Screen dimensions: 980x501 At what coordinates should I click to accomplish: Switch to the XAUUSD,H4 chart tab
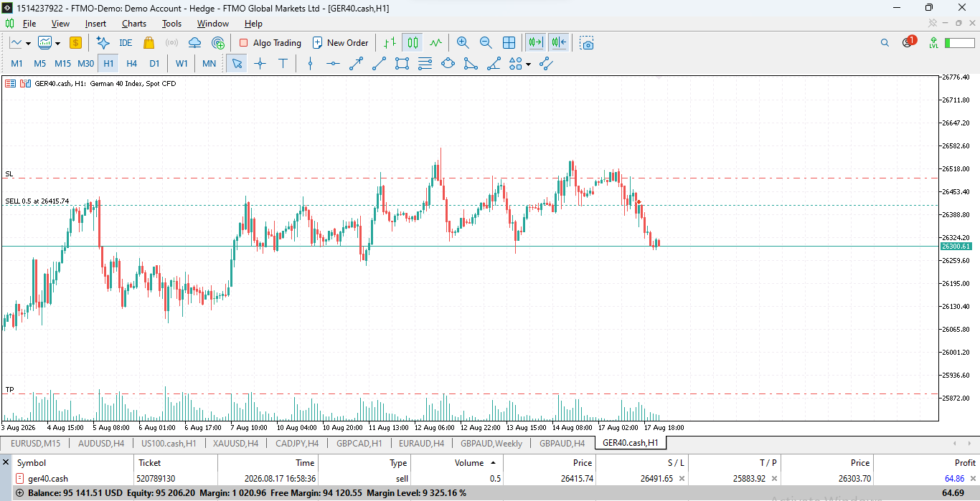235,444
